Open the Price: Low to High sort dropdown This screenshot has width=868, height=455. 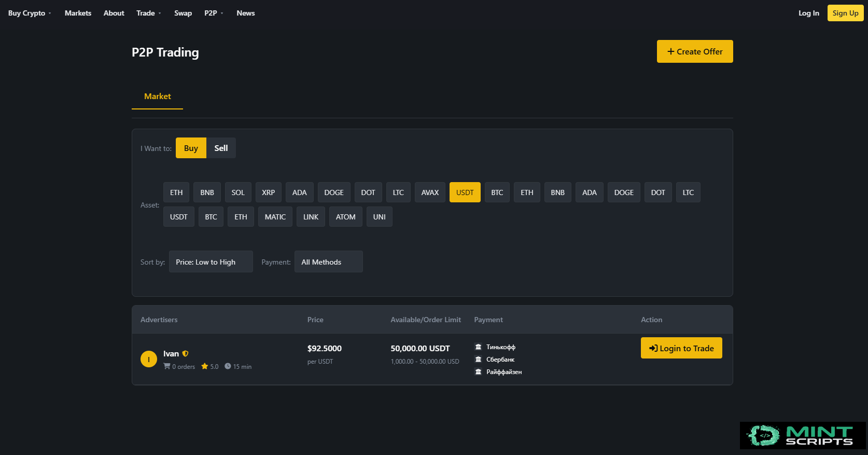[x=211, y=262]
